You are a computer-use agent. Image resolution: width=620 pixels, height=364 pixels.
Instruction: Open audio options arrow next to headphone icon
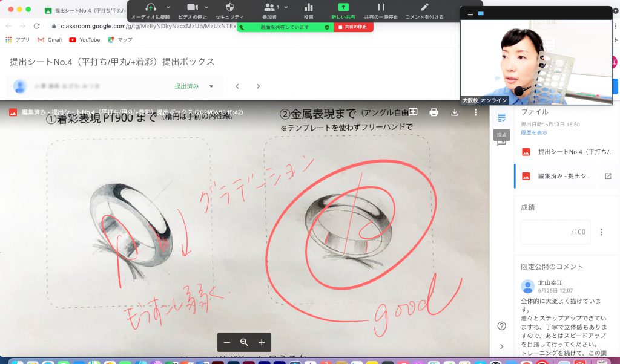168,7
